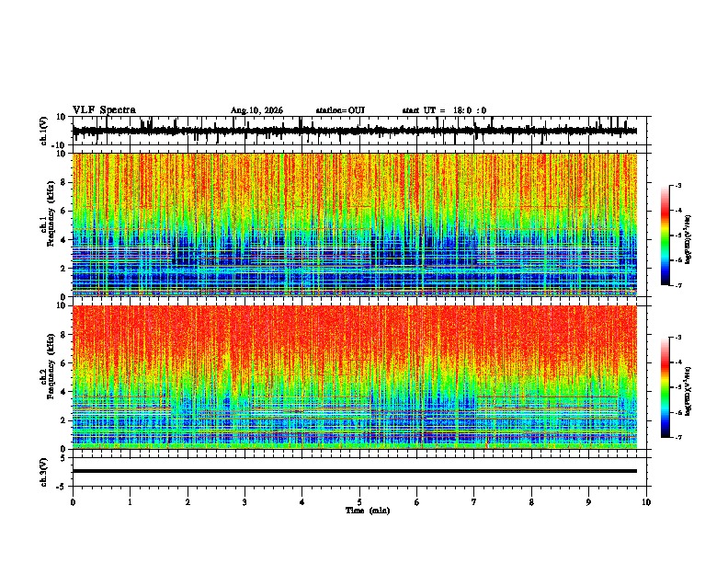Select the "start UT = 18: 0 : 0" text

444,110
